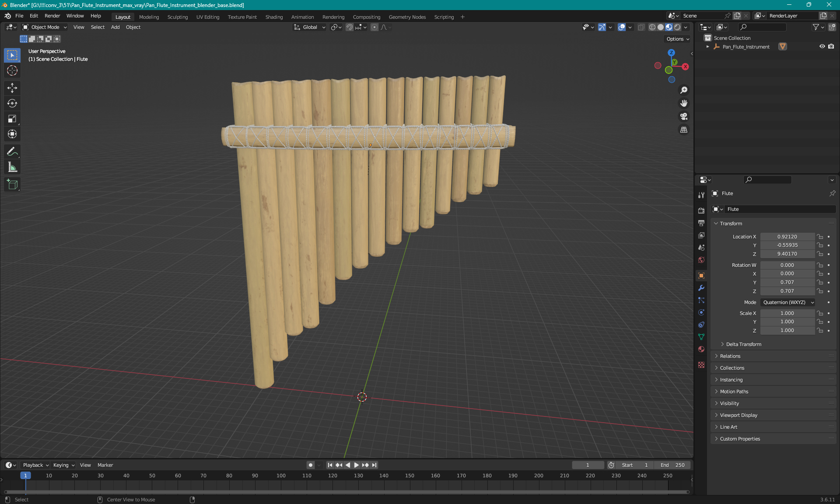Expand the Collections section
The height and width of the screenshot is (504, 840).
[x=732, y=368]
